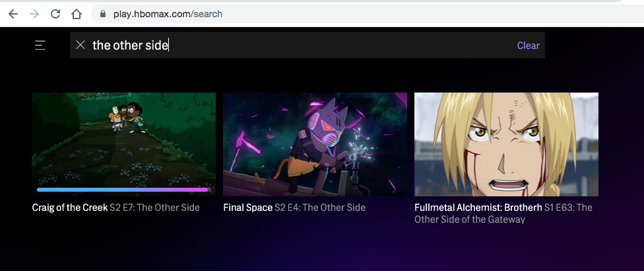
Task: Select 'Final Space' title text
Action: [x=247, y=208]
